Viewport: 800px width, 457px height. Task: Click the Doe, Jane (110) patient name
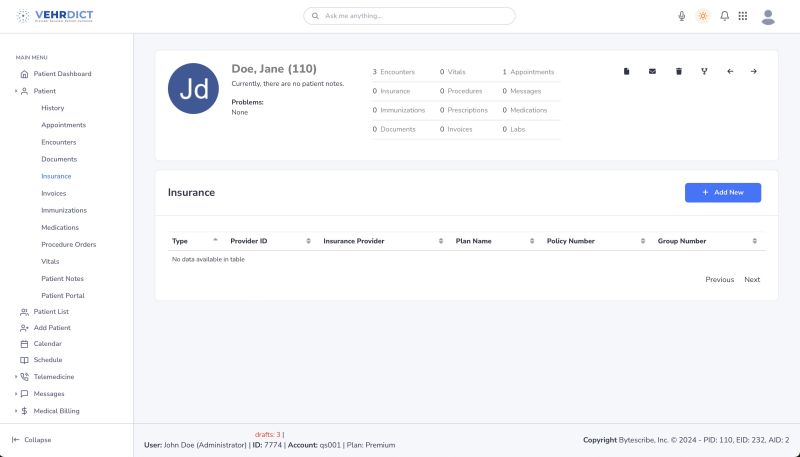(x=274, y=69)
